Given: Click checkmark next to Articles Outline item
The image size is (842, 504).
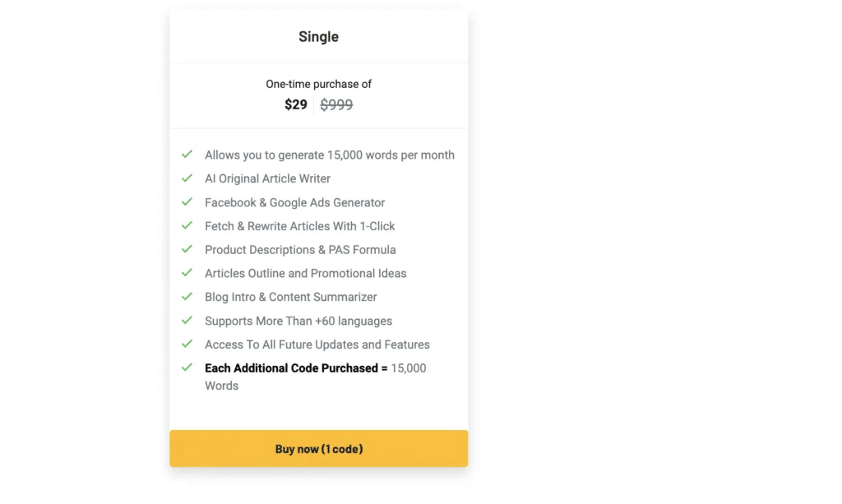Looking at the screenshot, I should [x=187, y=273].
